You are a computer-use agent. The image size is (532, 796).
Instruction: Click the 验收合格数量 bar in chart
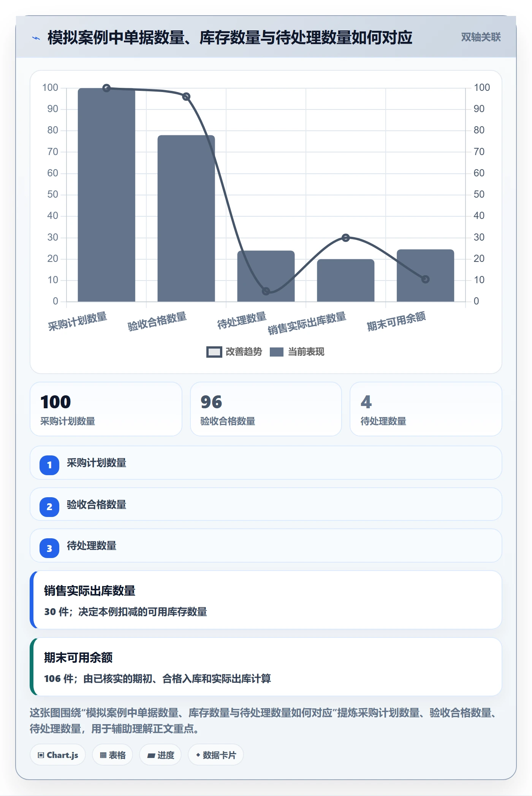(186, 219)
